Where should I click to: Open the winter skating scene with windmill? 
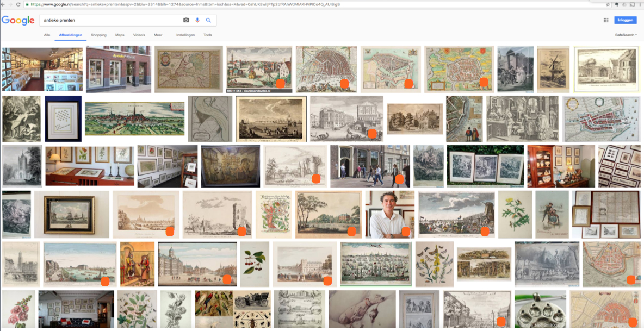coord(456,215)
